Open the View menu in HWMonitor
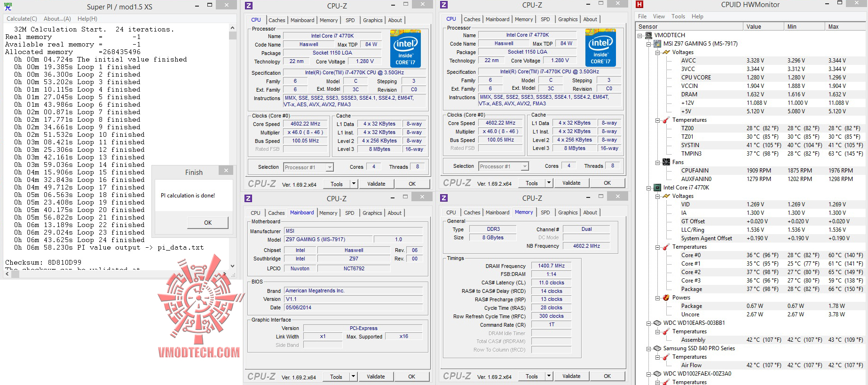 point(659,16)
